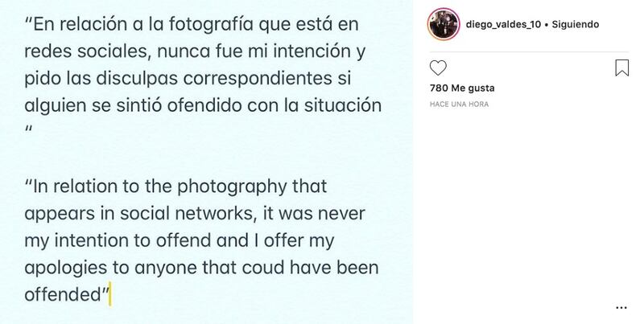The image size is (644, 324).
Task: View the 780 Me gusta likes list
Action: (462, 88)
